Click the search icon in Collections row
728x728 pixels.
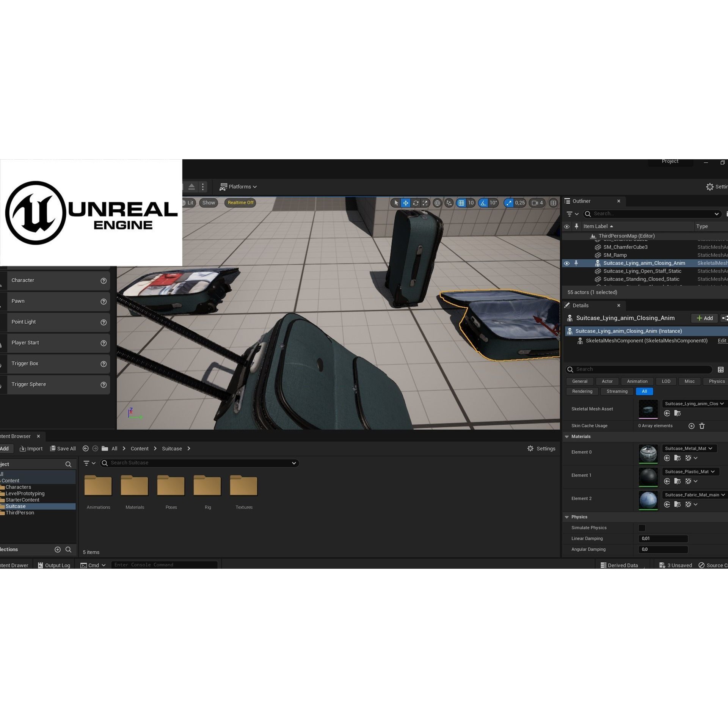click(x=68, y=549)
